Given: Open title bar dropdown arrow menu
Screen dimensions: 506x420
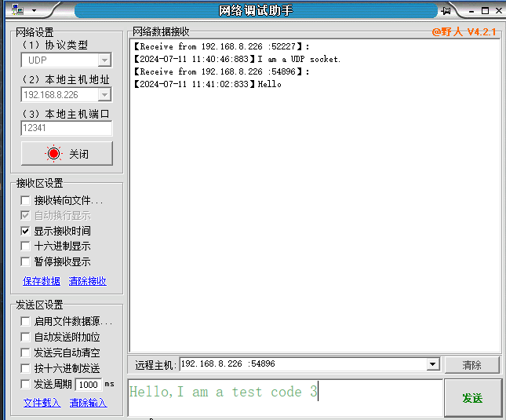Looking at the screenshot, I should (x=34, y=11).
